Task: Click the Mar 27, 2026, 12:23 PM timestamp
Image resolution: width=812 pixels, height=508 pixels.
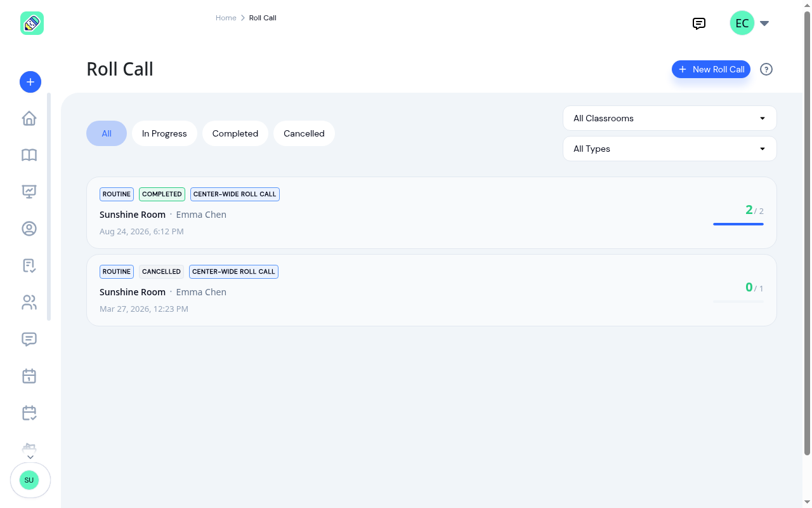Action: pos(144,309)
